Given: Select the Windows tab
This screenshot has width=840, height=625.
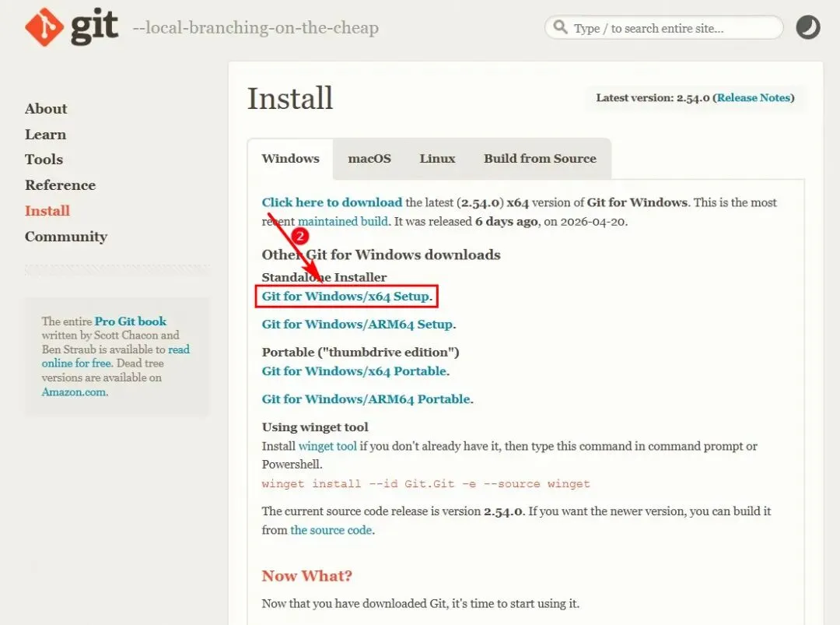Looking at the screenshot, I should click(290, 159).
